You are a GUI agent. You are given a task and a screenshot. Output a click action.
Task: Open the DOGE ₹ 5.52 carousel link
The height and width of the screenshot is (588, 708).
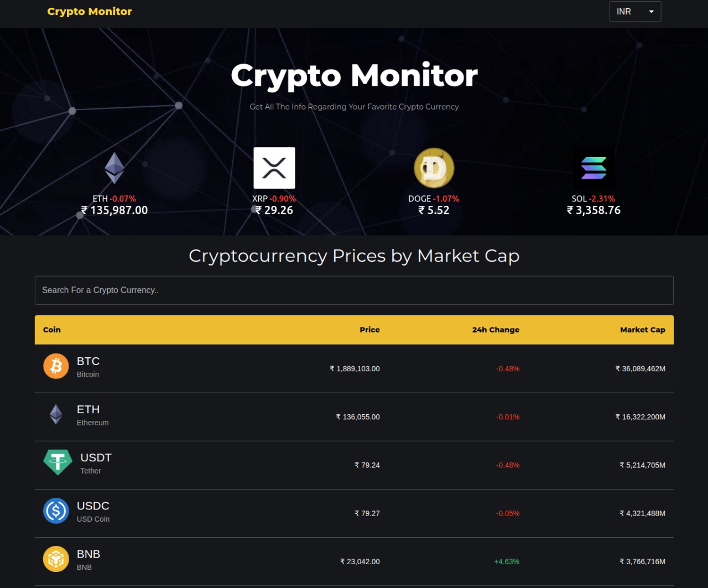point(434,183)
